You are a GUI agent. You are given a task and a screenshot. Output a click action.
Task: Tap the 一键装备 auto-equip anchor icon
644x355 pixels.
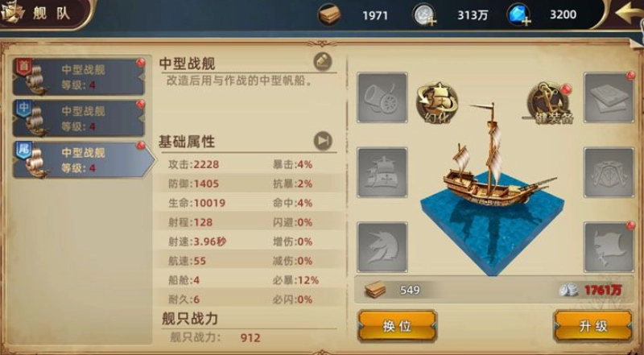click(549, 104)
